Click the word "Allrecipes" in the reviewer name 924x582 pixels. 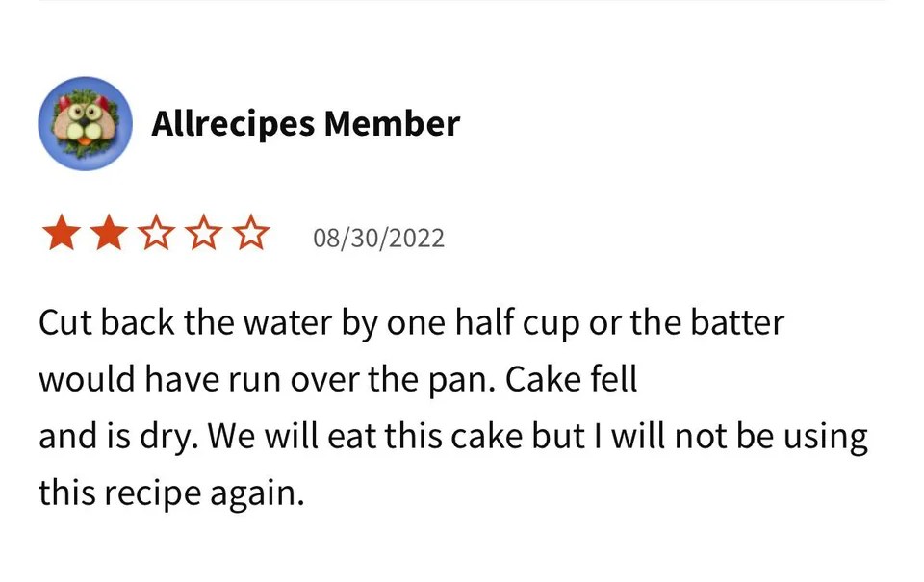click(x=232, y=124)
